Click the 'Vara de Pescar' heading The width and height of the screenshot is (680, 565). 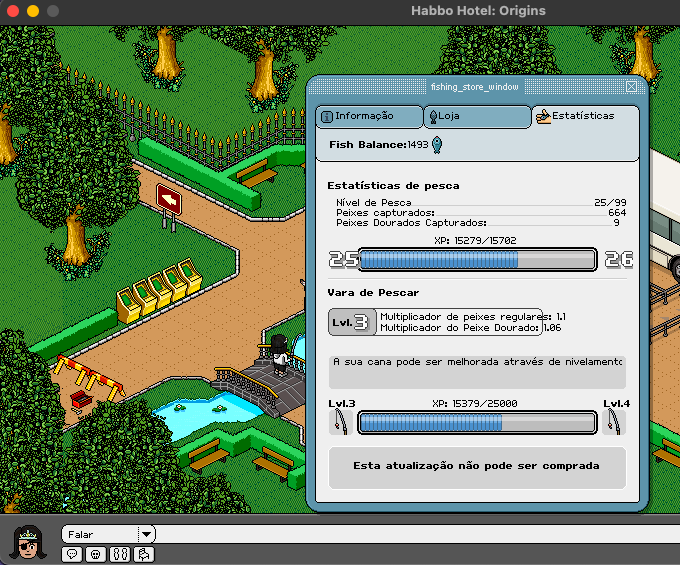coord(373,293)
